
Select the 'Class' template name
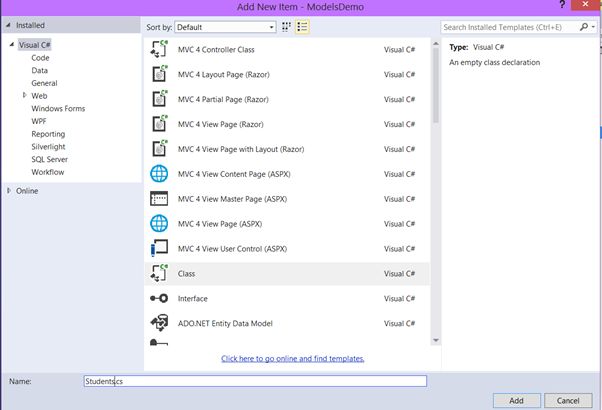point(186,274)
